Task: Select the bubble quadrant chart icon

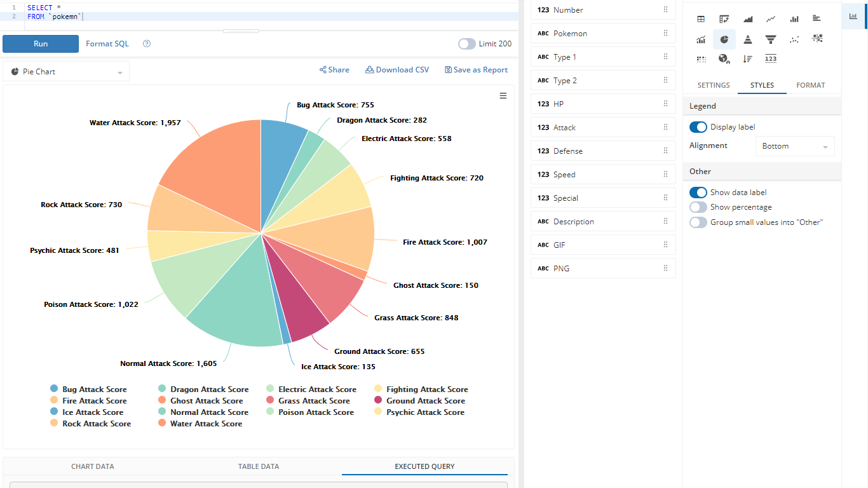Action: click(817, 39)
